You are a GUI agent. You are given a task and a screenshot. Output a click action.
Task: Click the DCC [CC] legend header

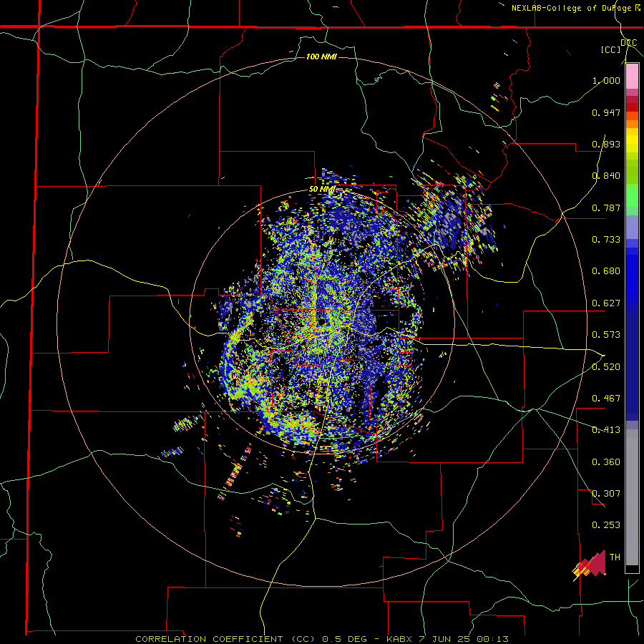pos(620,46)
